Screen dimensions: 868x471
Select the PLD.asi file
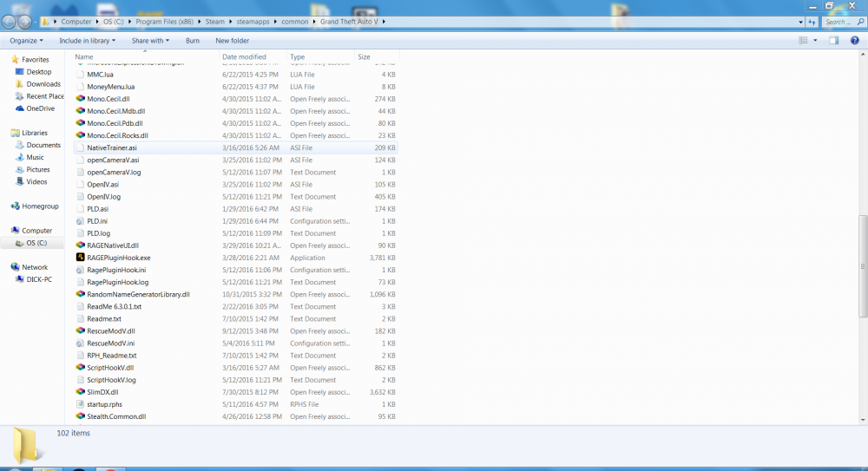(236, 209)
